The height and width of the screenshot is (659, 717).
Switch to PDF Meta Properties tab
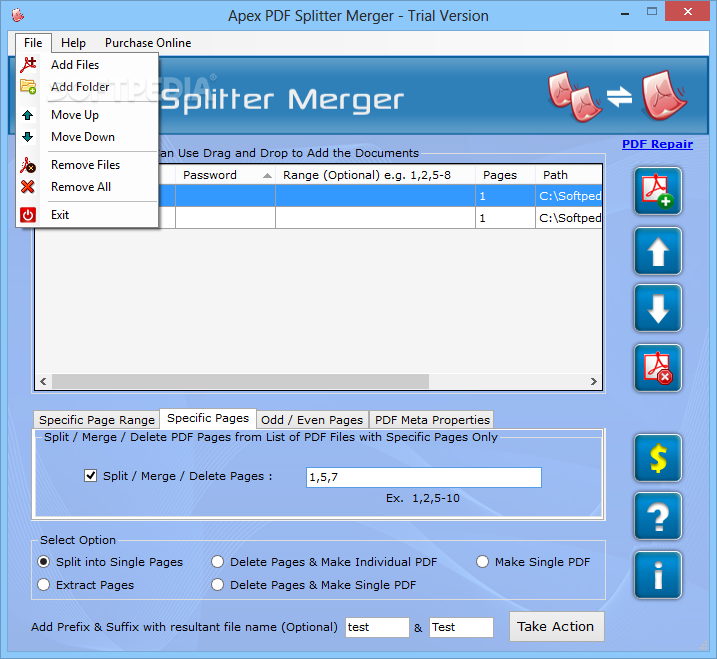point(432,419)
